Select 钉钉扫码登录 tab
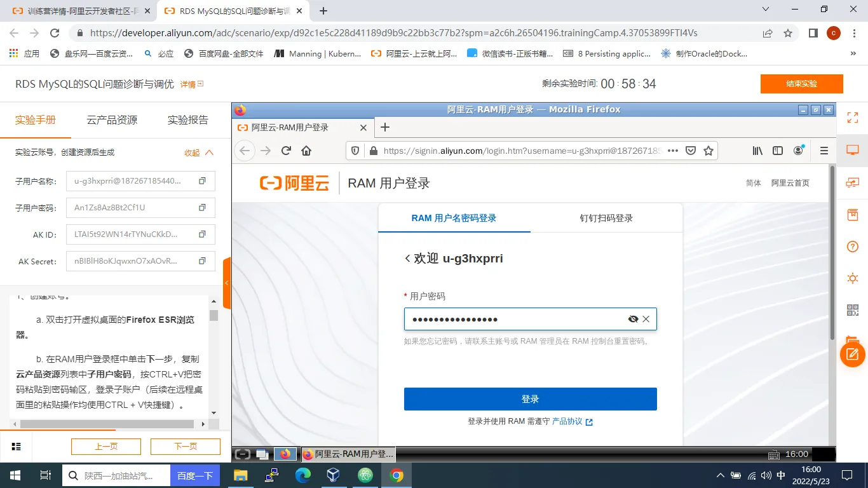868x488 pixels. click(x=606, y=218)
